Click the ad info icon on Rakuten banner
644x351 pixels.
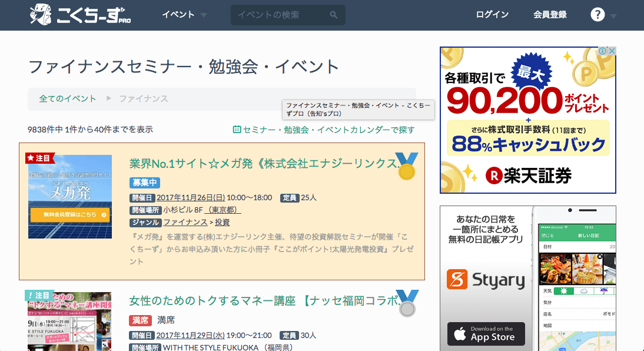tap(602, 52)
